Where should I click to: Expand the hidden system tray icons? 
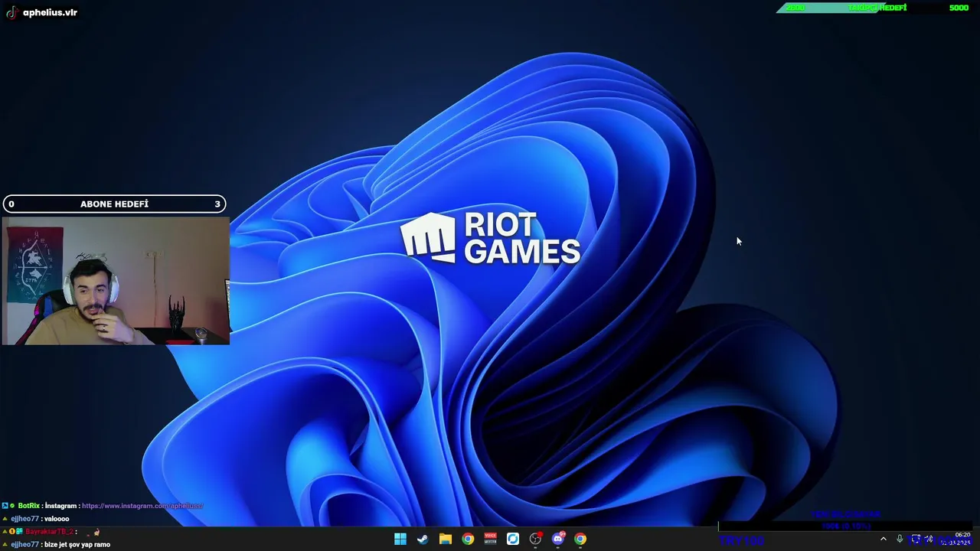point(883,540)
